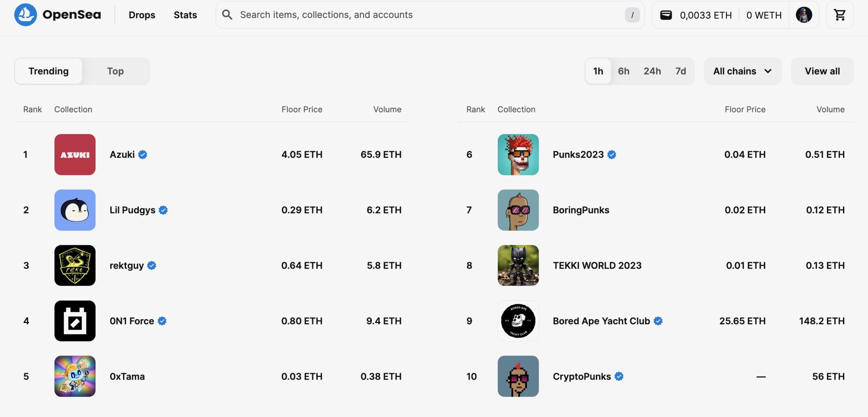Open the shopping cart
This screenshot has width=868, height=417.
pyautogui.click(x=840, y=15)
